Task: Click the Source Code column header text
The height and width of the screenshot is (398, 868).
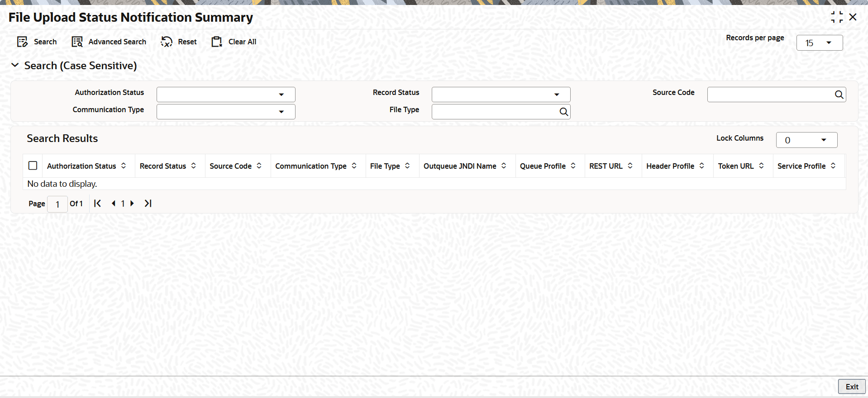Action: pos(230,166)
